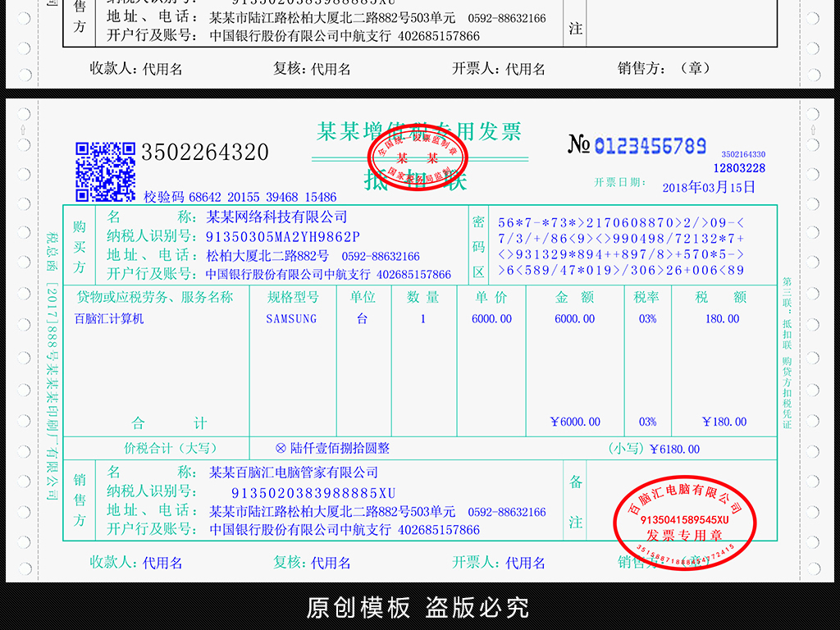Image resolution: width=840 pixels, height=630 pixels.
Task: Expand the 合计 totals row
Action: 169,422
